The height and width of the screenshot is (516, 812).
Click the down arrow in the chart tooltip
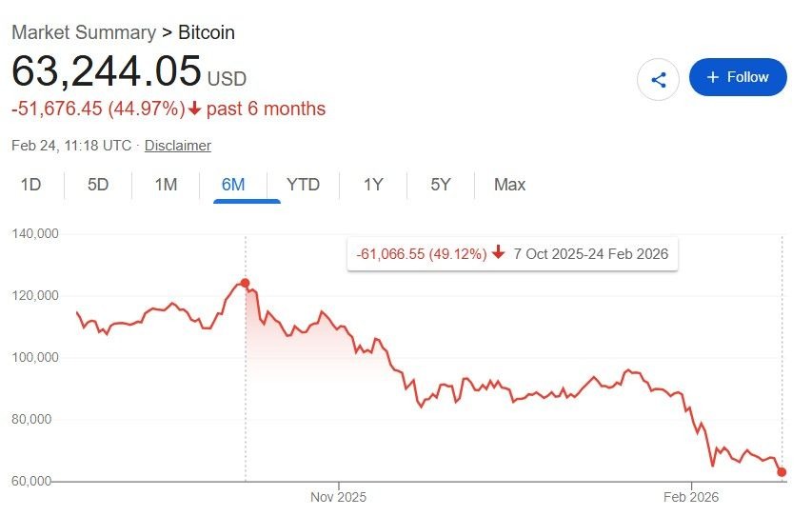pyautogui.click(x=498, y=254)
